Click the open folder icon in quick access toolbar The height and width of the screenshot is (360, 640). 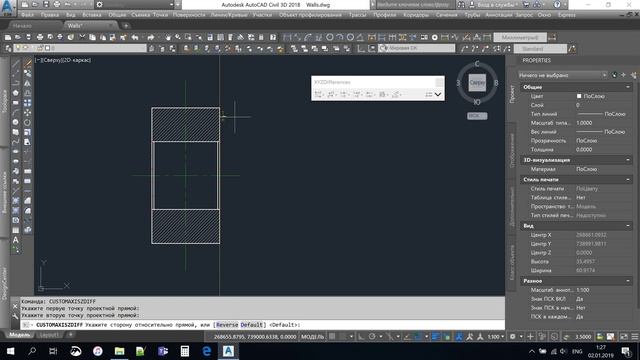click(35, 4)
